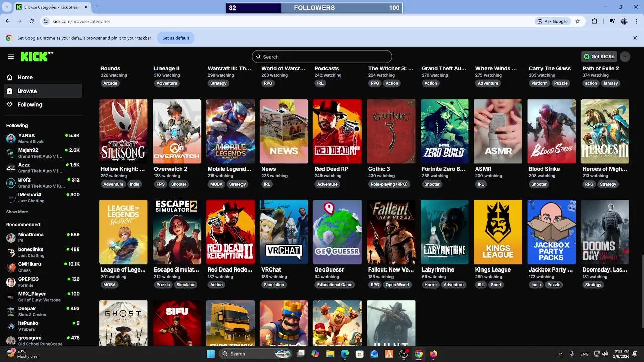The width and height of the screenshot is (644, 362).
Task: Select Home in sidebar
Action: pyautogui.click(x=42, y=77)
